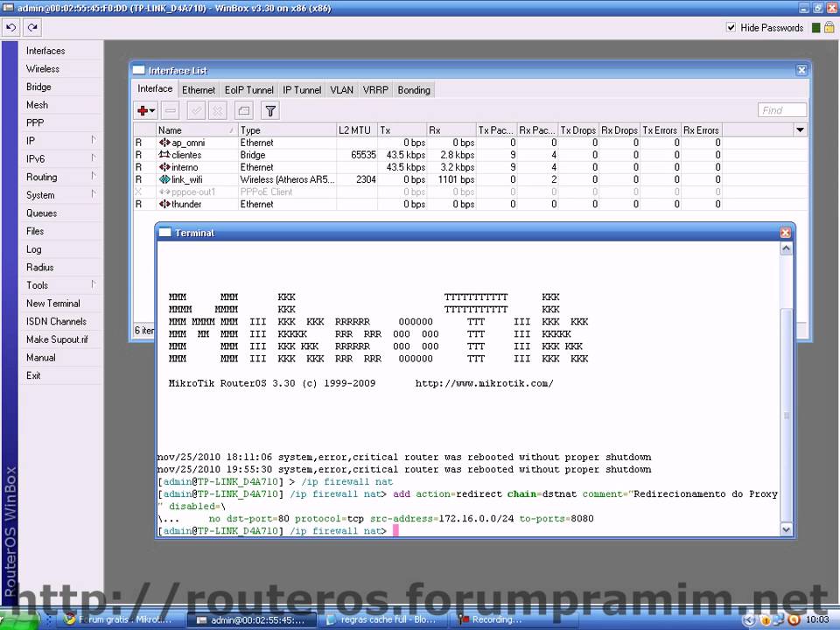Switch to the EoIP Tunnel tab
This screenshot has width=840, height=630.
pyautogui.click(x=249, y=90)
